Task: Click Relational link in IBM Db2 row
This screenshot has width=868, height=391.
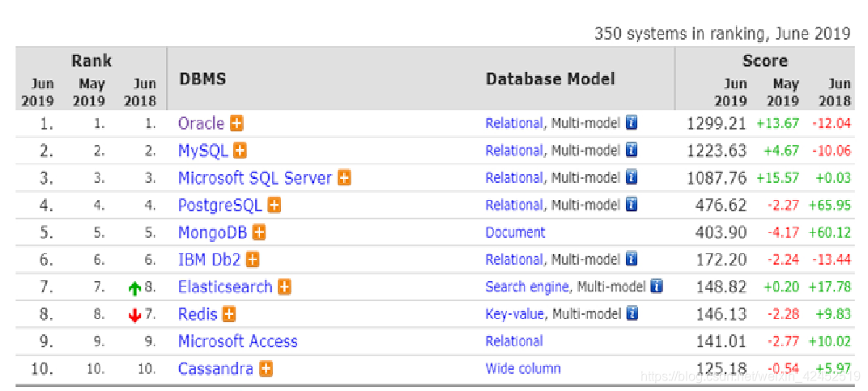Action: [513, 259]
